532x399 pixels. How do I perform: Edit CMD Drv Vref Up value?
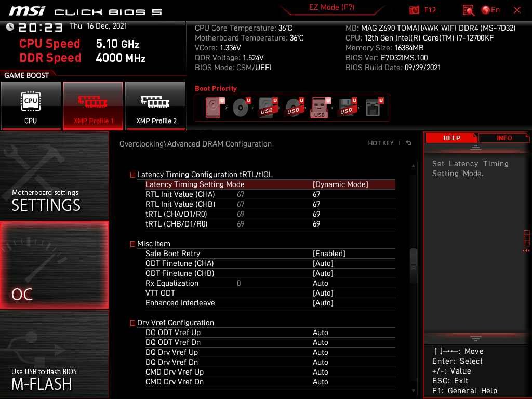pyautogui.click(x=270, y=372)
